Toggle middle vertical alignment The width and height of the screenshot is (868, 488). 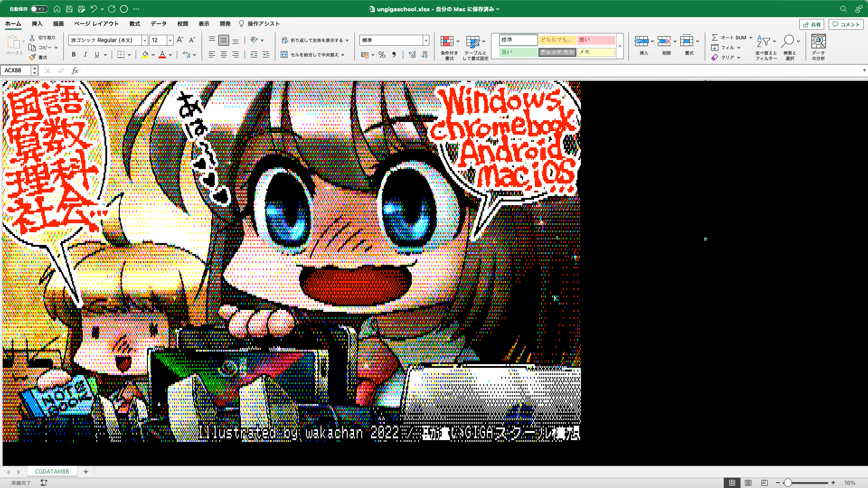[x=224, y=40]
